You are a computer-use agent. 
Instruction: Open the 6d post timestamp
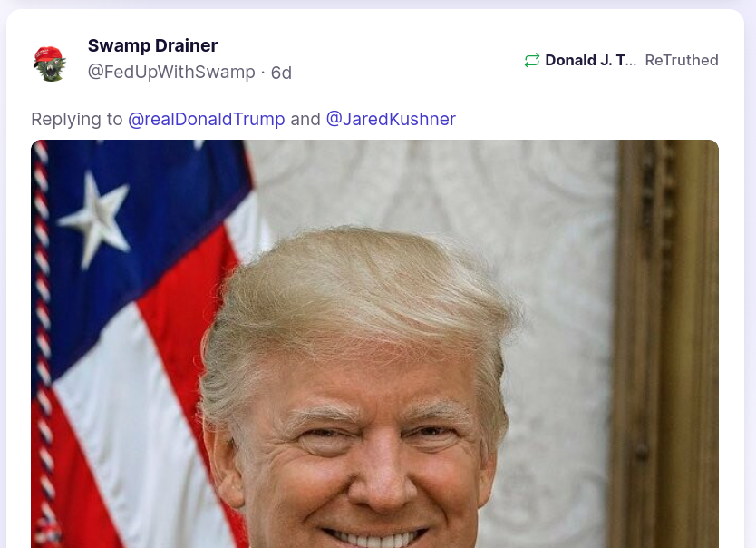pos(281,73)
